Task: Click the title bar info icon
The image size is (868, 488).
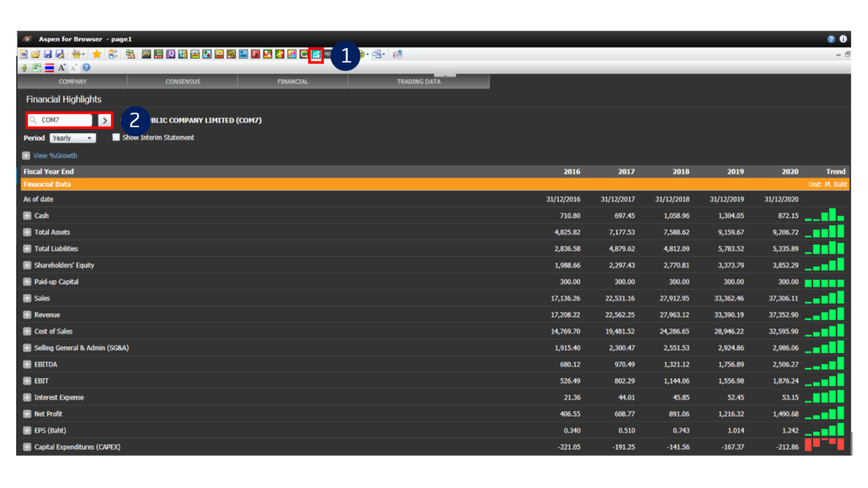Action: (x=843, y=39)
